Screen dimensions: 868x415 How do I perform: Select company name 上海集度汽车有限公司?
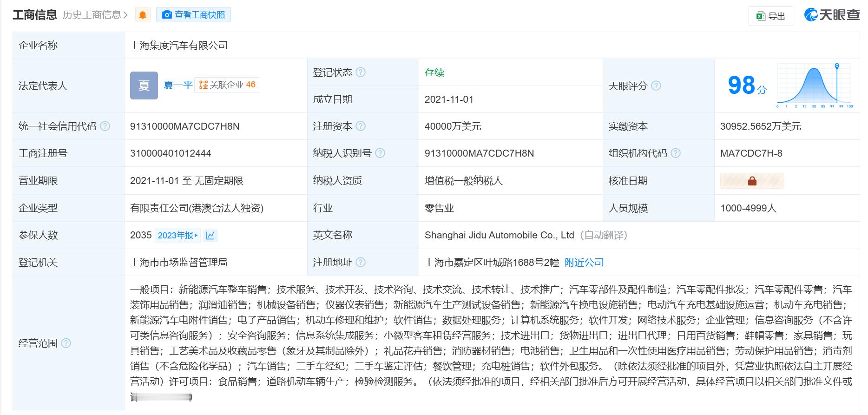point(179,45)
